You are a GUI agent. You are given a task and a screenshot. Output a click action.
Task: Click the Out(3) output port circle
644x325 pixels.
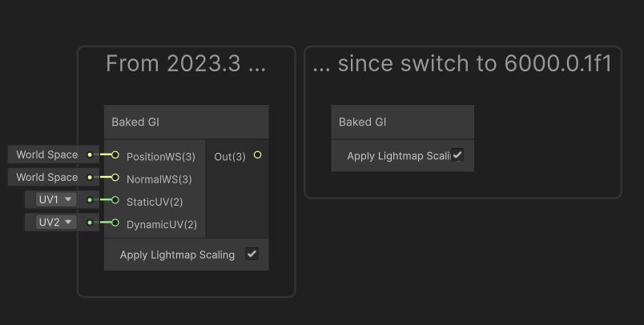pyautogui.click(x=257, y=155)
